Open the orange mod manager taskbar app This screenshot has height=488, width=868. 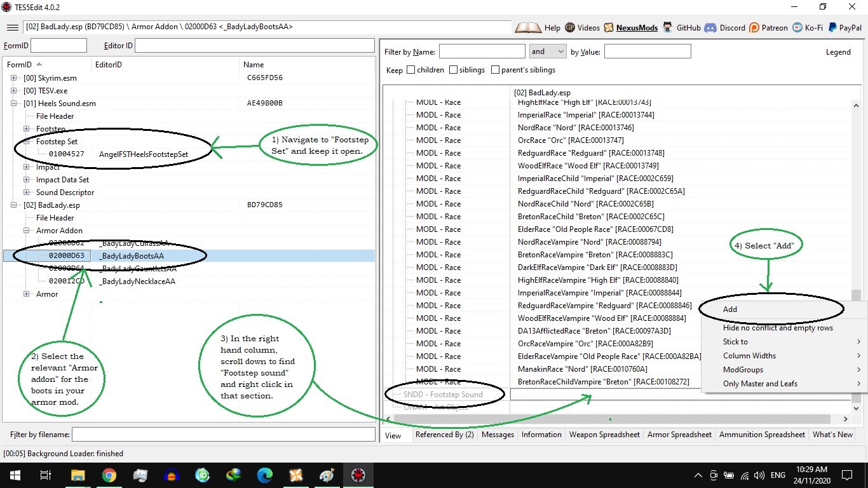tap(295, 475)
